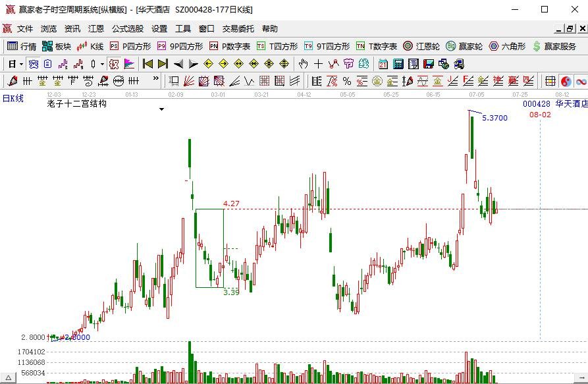The image size is (588, 384).
Task: Open the 窗口 menu
Action: click(207, 28)
